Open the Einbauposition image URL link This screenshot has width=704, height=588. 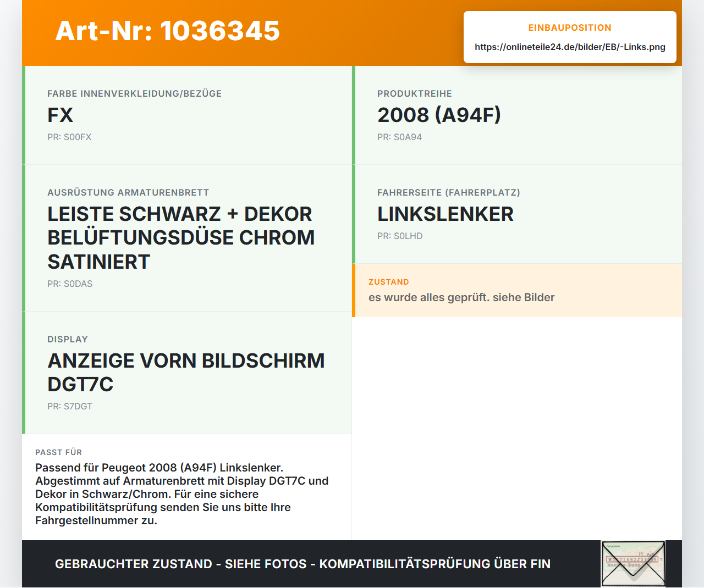tap(570, 47)
